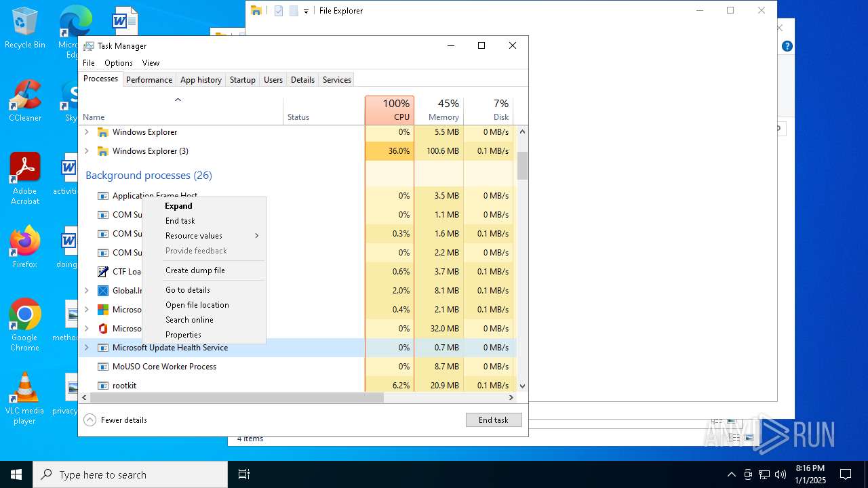Open the View menu in Task Manager
868x488 pixels.
click(x=151, y=63)
